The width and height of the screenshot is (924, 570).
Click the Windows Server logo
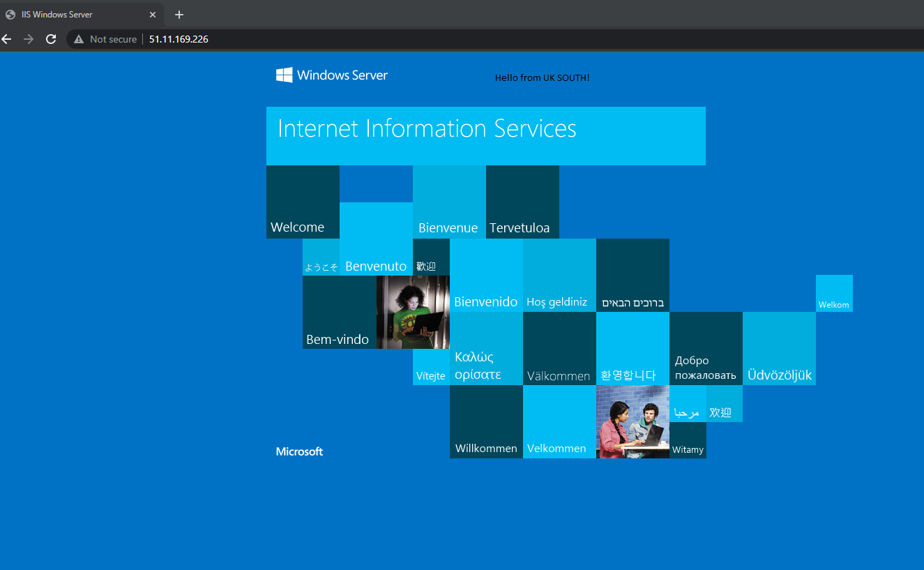(x=332, y=75)
